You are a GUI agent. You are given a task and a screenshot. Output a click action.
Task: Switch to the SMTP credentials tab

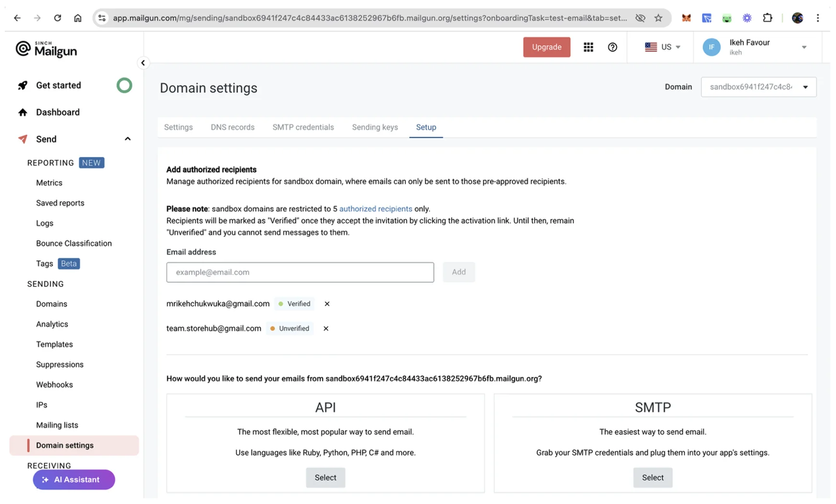303,127
